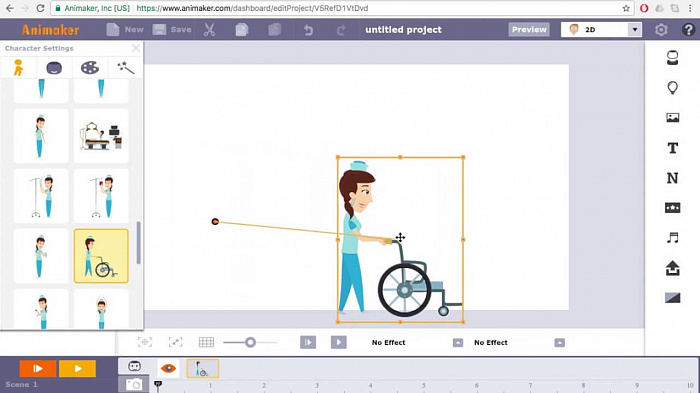Undo the last action
Image resolution: width=700 pixels, height=393 pixels.
pos(308,30)
